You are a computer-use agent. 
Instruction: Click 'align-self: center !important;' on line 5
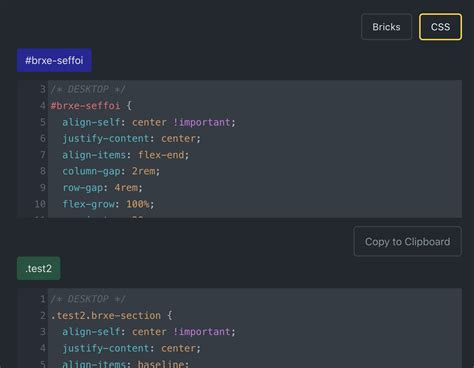pyautogui.click(x=149, y=122)
